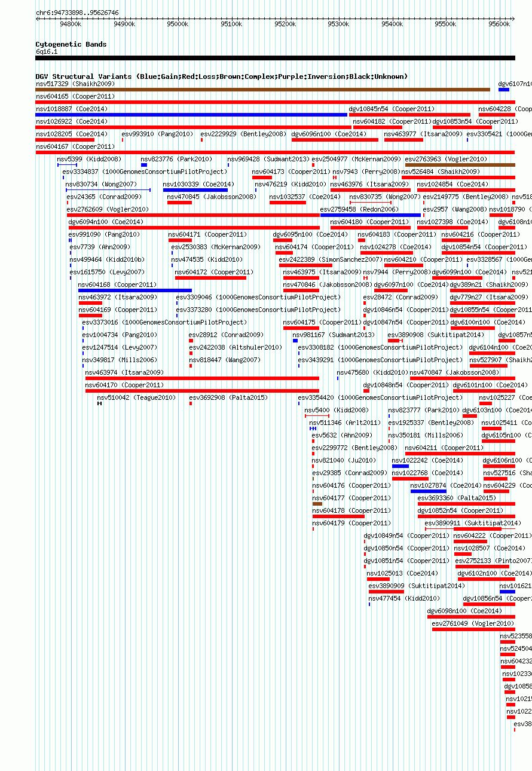Viewport: 532px width, 771px height.
Task: Click the red bar under nsv463974 (Itsara2009)
Action: (202, 378)
